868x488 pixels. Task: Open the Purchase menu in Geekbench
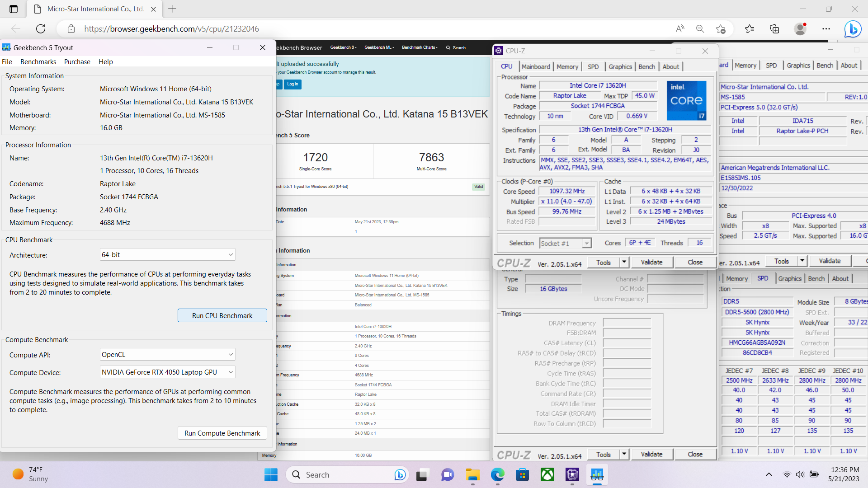tap(77, 62)
